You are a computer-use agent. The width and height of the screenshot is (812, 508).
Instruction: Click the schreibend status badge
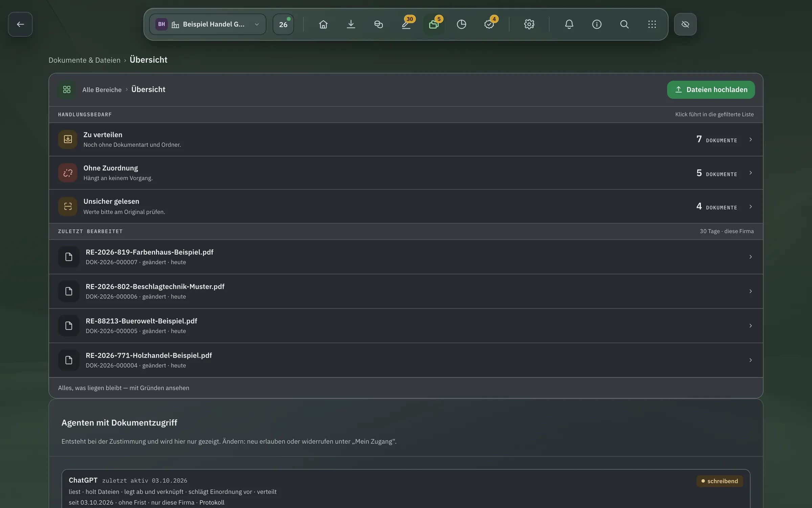coord(720,481)
